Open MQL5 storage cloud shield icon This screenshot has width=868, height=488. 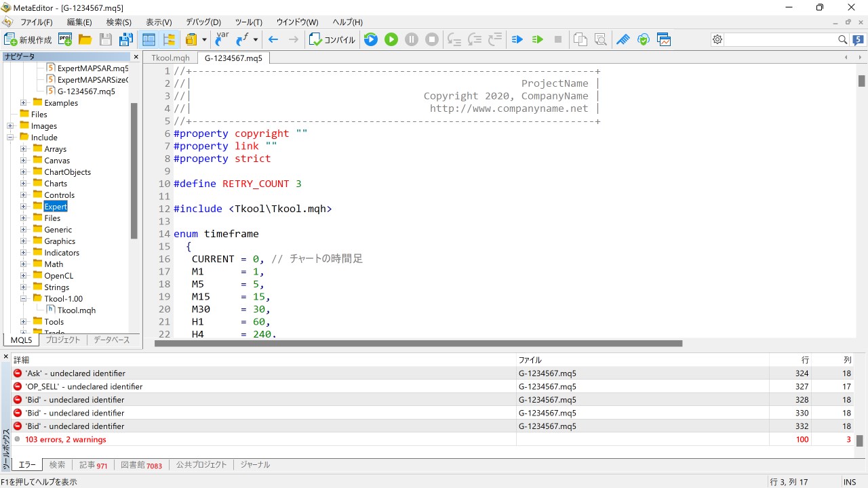click(643, 39)
